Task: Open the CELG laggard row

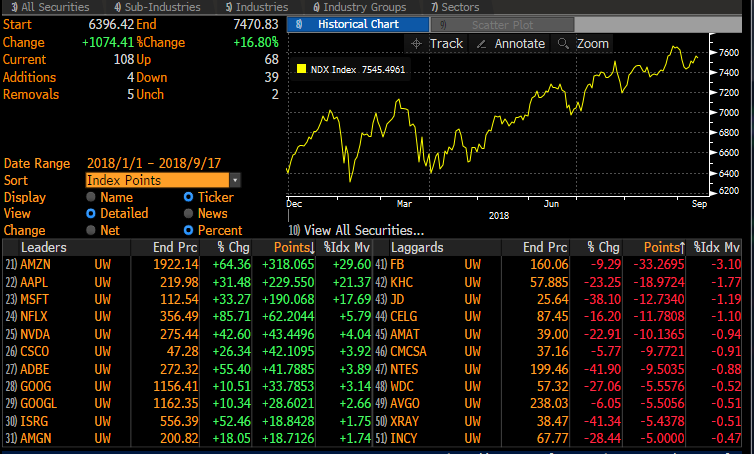Action: point(558,316)
